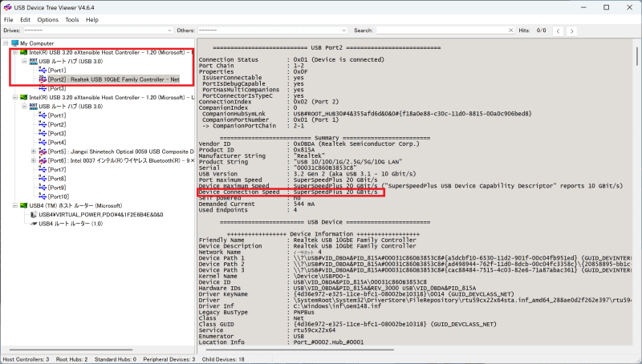642x364 pixels.
Task: Select Port10 under the second root hub
Action: [58, 196]
